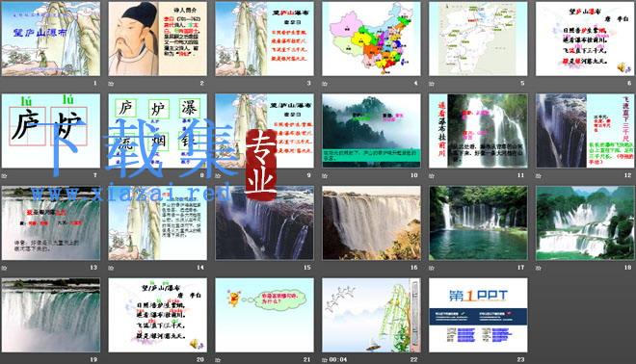Click the animation star icon under slide 4
Screen dimensions: 636x364
[325, 84]
